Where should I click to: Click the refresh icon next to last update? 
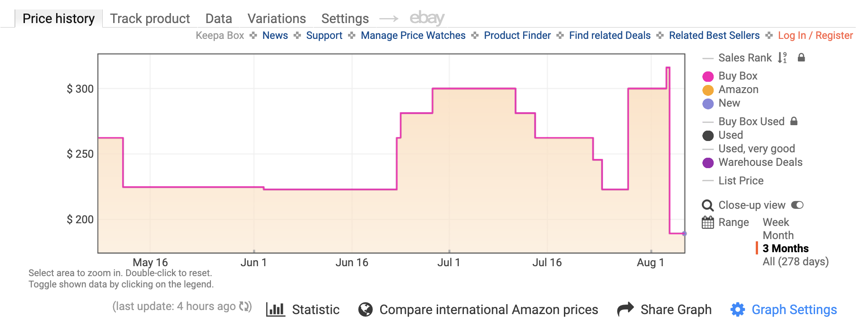(x=245, y=306)
